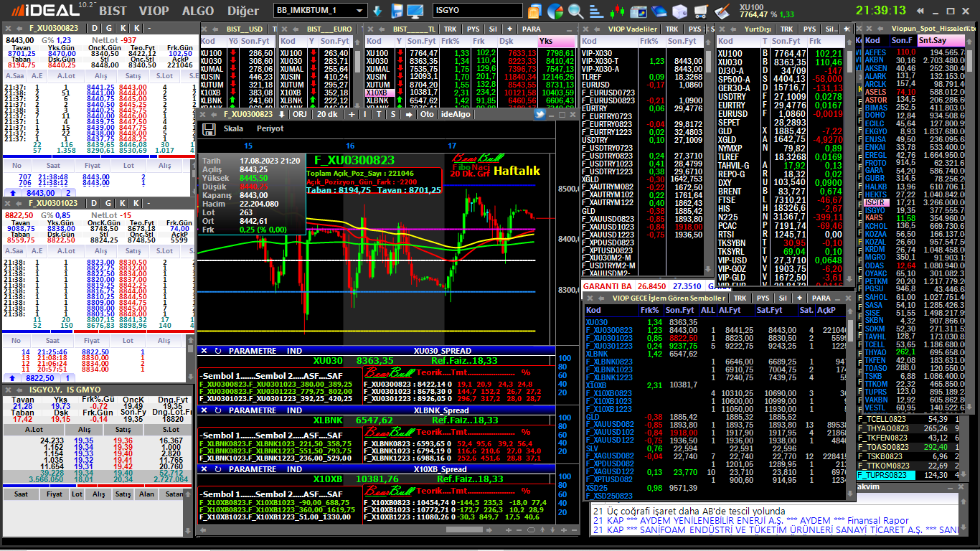The image size is (980, 551).
Task: Click Sil button in VIOP GECE panel header
Action: tap(782, 298)
